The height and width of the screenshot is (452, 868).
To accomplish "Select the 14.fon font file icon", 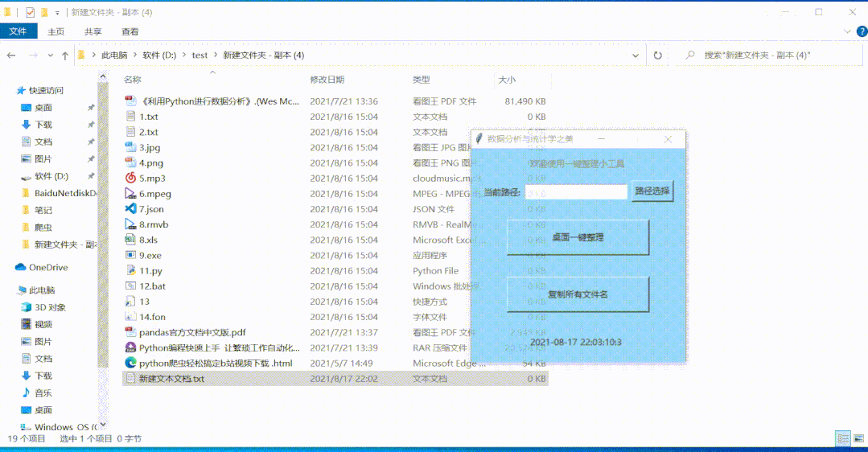I will pyautogui.click(x=130, y=317).
